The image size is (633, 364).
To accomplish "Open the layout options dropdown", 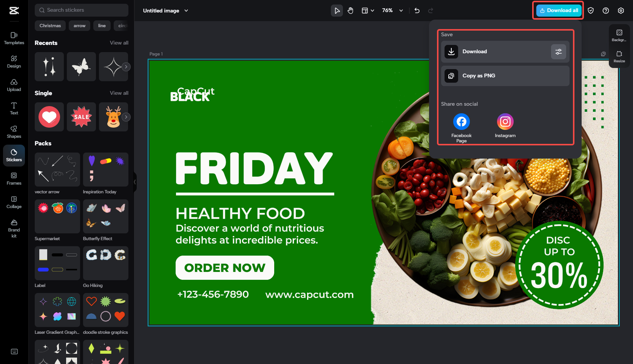I will point(368,11).
